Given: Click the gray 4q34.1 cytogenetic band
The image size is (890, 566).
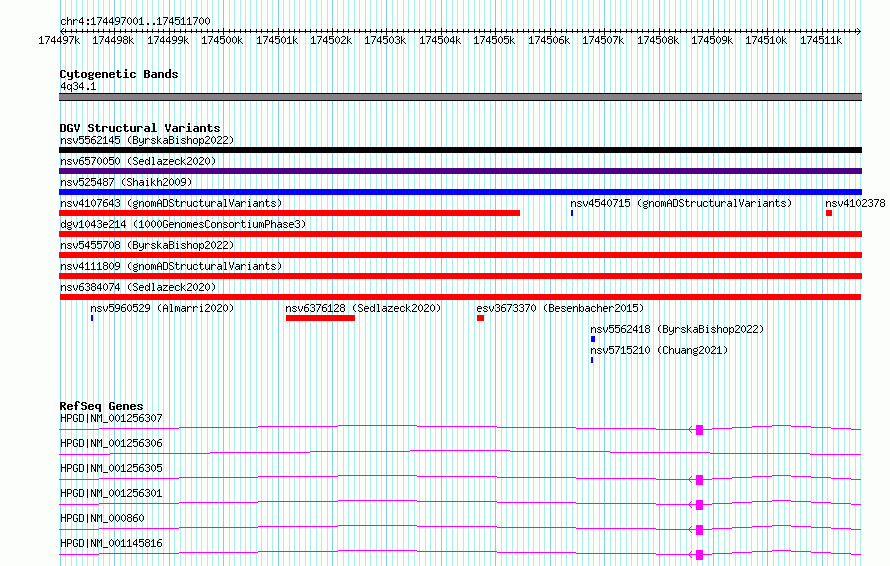Looking at the screenshot, I should 460,97.
